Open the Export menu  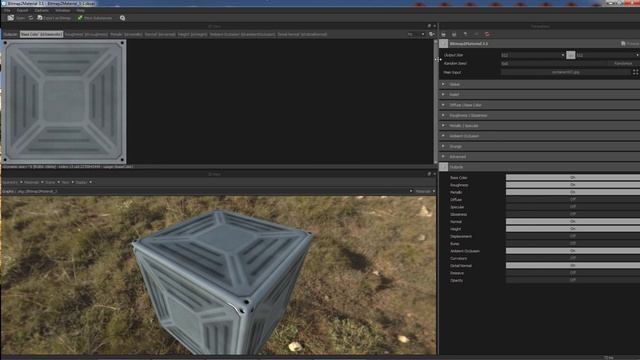(x=22, y=10)
